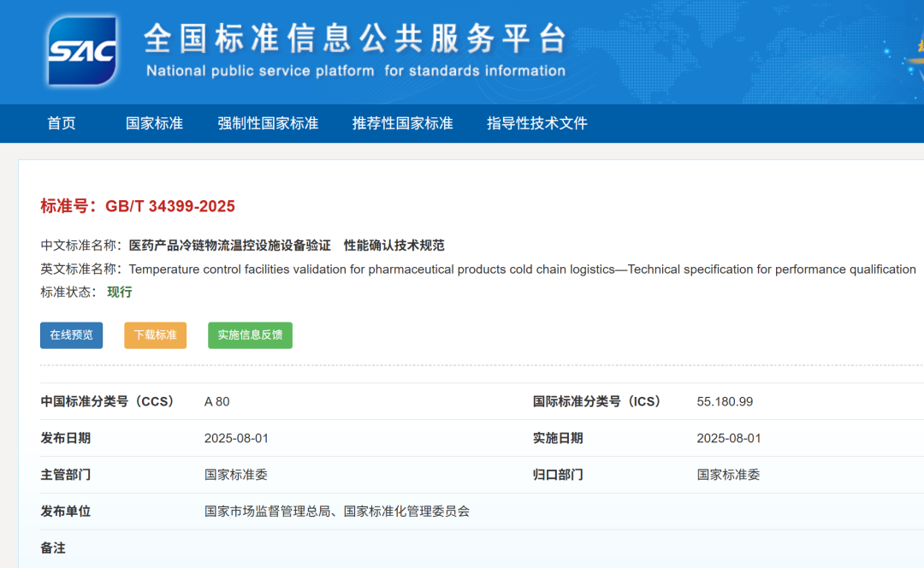Screen dimensions: 924x568
Task: Open 指导性技术文件 navigation item
Action: [536, 123]
